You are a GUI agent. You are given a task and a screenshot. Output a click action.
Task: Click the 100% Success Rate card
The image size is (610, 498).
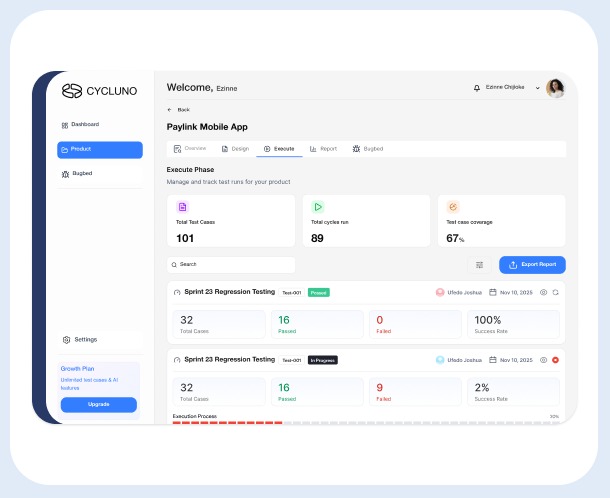point(514,324)
